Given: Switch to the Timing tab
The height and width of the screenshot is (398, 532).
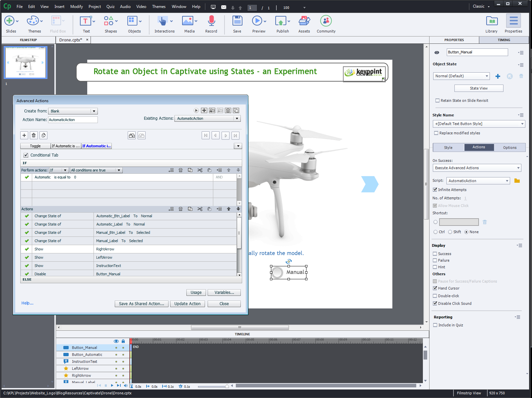Looking at the screenshot, I should click(x=503, y=40).
